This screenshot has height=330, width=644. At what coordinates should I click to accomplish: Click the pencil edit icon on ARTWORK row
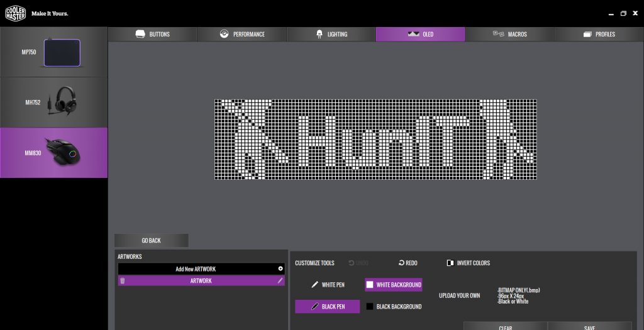[280, 281]
